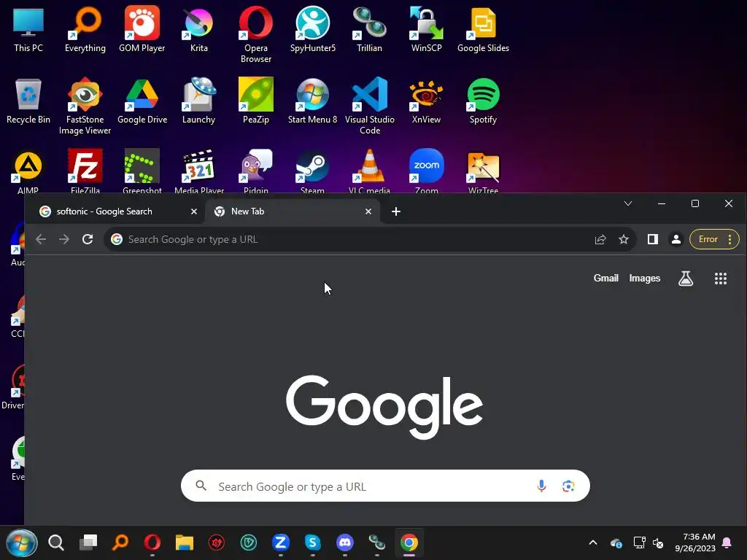The width and height of the screenshot is (747, 560).
Task: Focus the Chrome address bar
Action: 353,239
